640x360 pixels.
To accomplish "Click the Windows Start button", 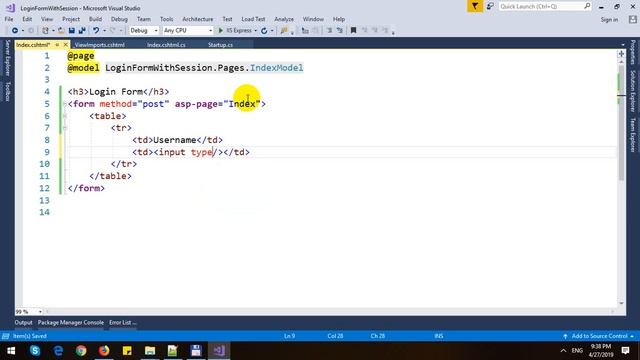I will [11, 350].
